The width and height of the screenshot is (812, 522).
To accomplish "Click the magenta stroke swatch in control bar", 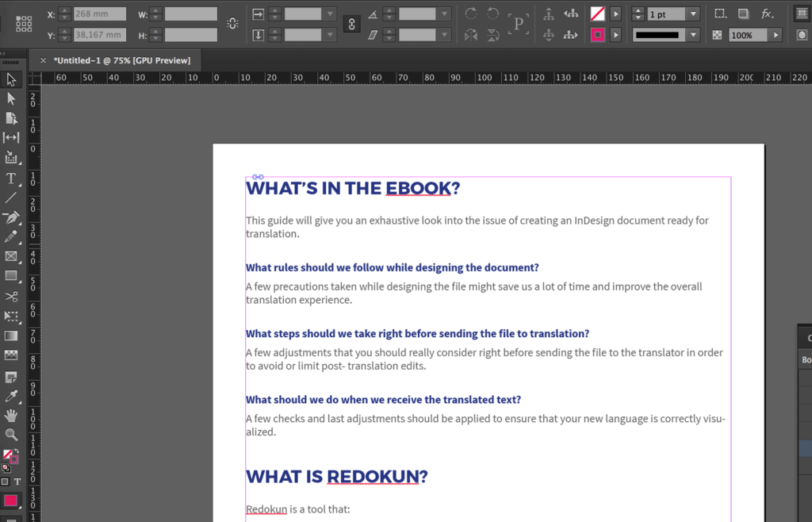I will point(598,35).
